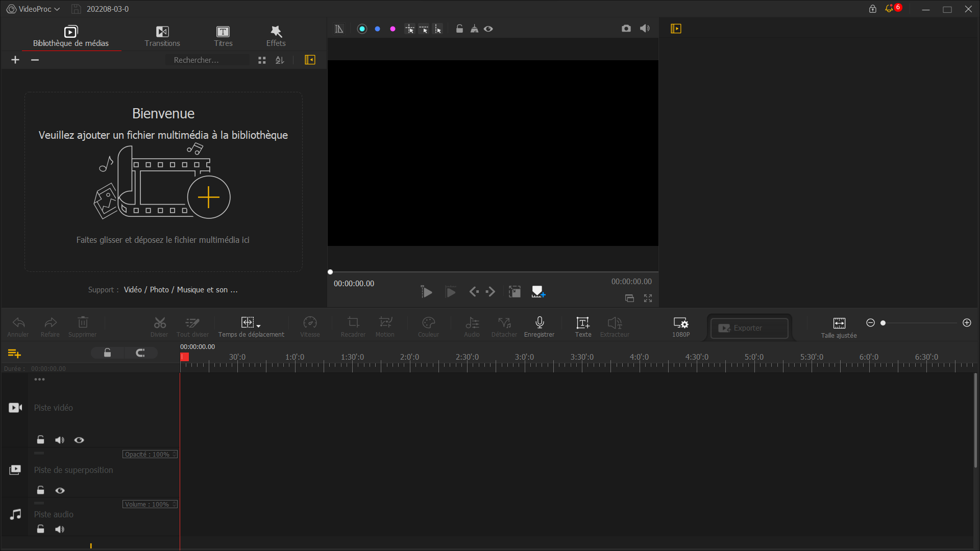Expand the right inspector panel

click(676, 29)
